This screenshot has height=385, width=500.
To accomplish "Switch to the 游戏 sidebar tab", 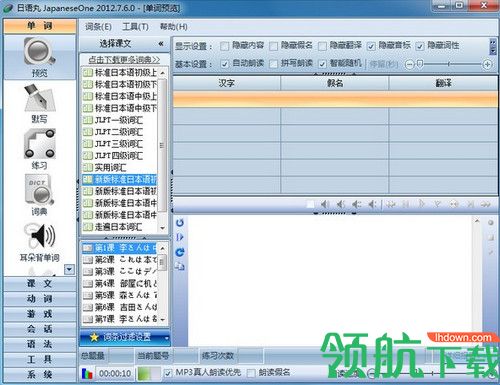I will pyautogui.click(x=40, y=314).
